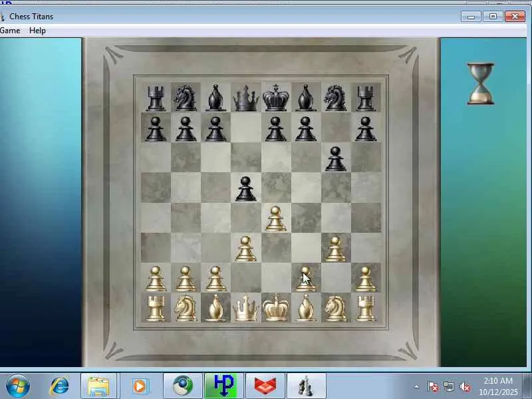Select the black knight on g8

pyautogui.click(x=336, y=98)
